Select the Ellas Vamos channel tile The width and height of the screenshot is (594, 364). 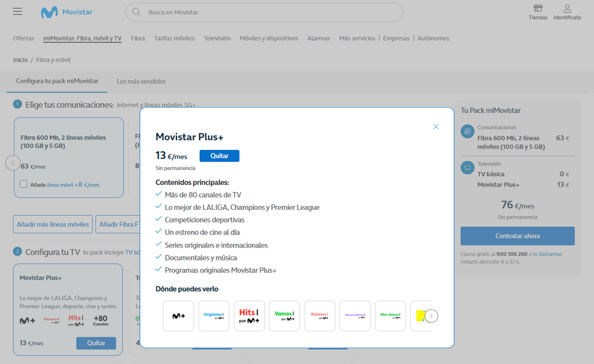click(x=391, y=316)
